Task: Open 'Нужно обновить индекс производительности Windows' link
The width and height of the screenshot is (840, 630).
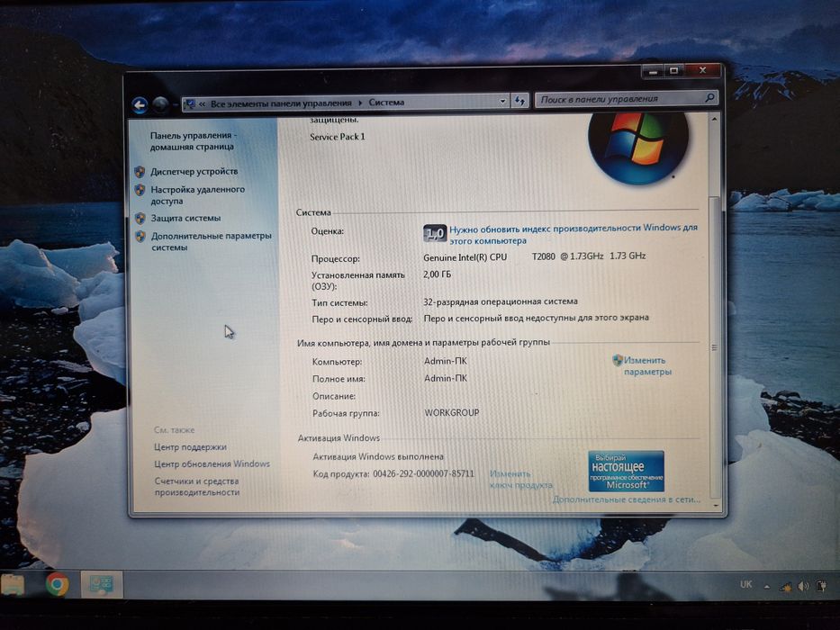Action: [x=574, y=234]
